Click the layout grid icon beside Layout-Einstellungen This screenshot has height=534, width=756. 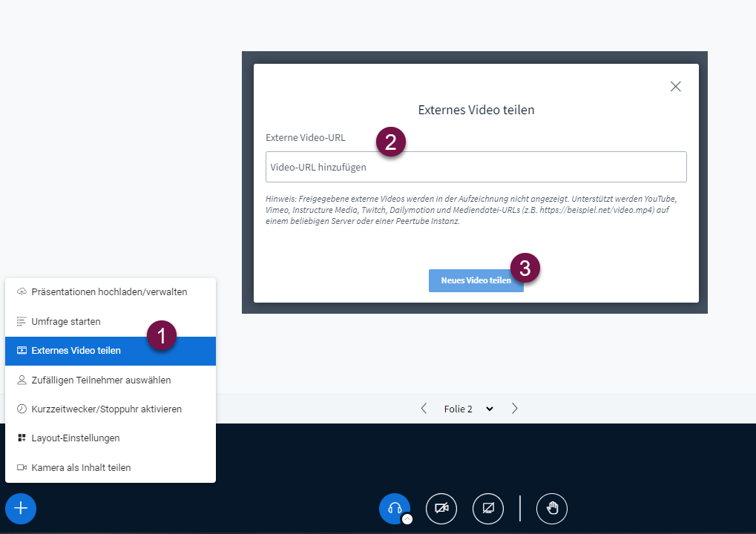[22, 438]
